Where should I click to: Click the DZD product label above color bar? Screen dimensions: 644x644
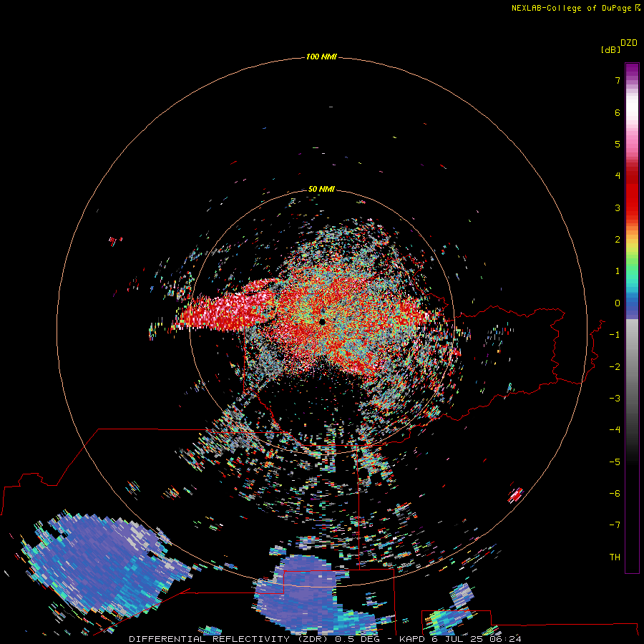pos(629,43)
